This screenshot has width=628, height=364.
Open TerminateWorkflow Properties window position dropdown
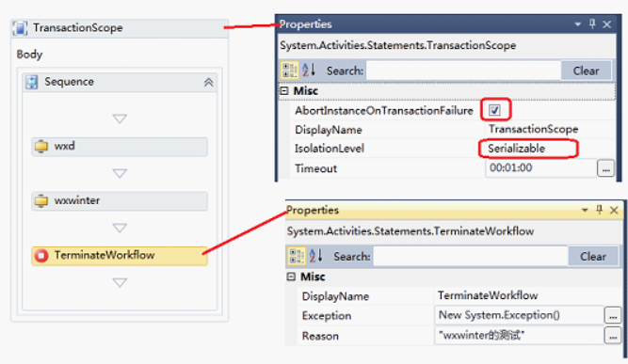585,210
